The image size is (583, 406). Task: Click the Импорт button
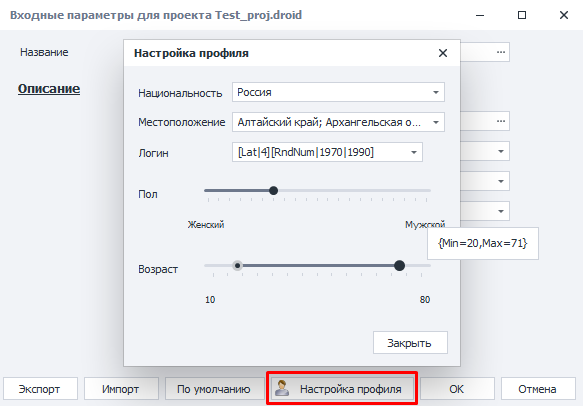click(121, 389)
